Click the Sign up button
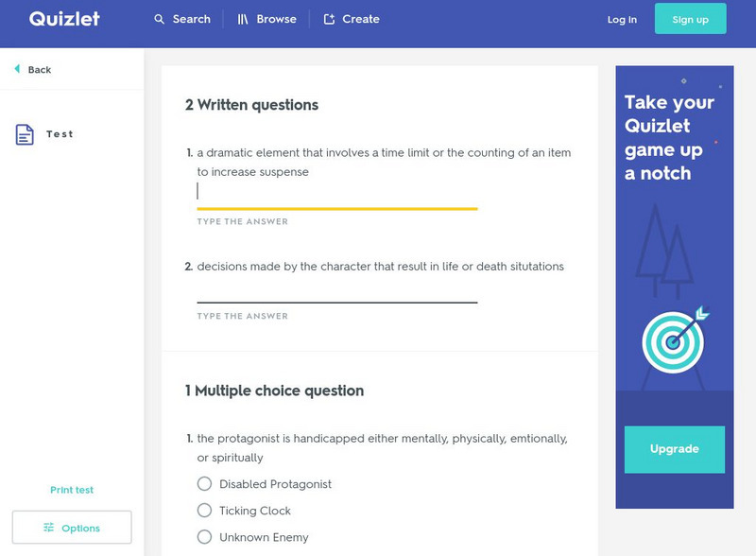The width and height of the screenshot is (756, 556). [690, 18]
